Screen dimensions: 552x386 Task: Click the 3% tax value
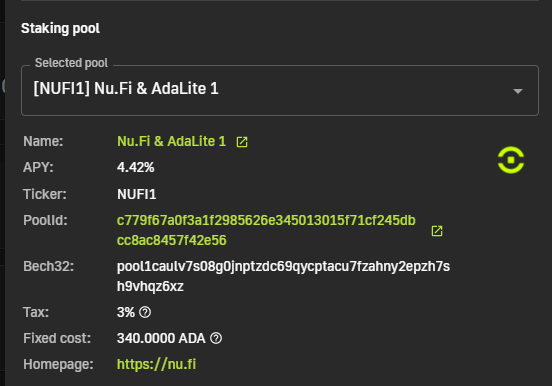coord(126,312)
